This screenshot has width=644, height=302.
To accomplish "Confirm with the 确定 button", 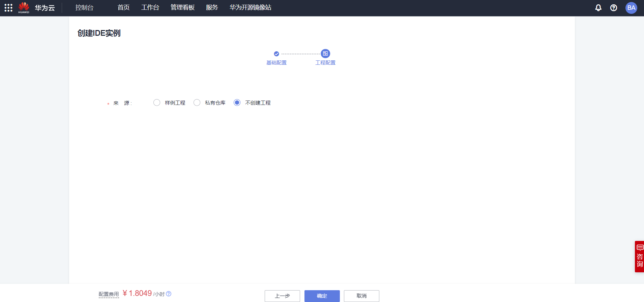I will click(322, 296).
